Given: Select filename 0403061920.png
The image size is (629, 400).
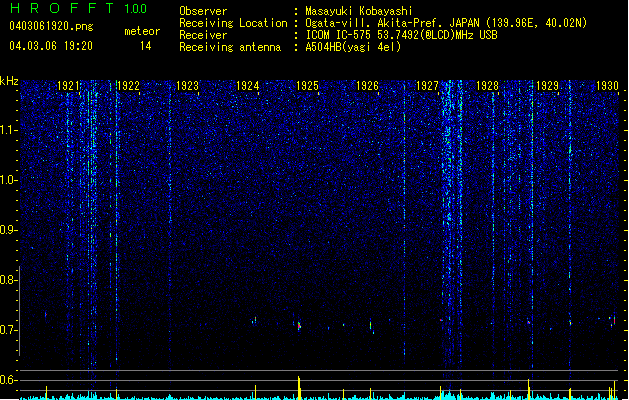Looking at the screenshot, I should pyautogui.click(x=51, y=26).
